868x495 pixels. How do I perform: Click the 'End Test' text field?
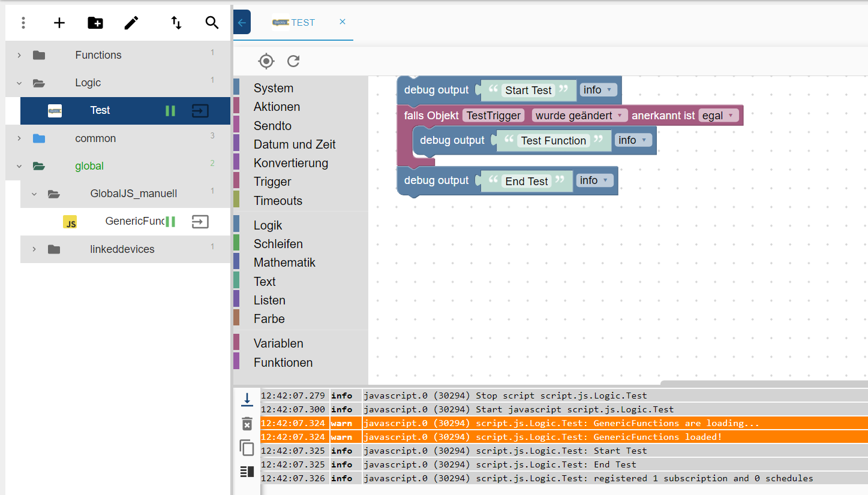[x=527, y=181]
